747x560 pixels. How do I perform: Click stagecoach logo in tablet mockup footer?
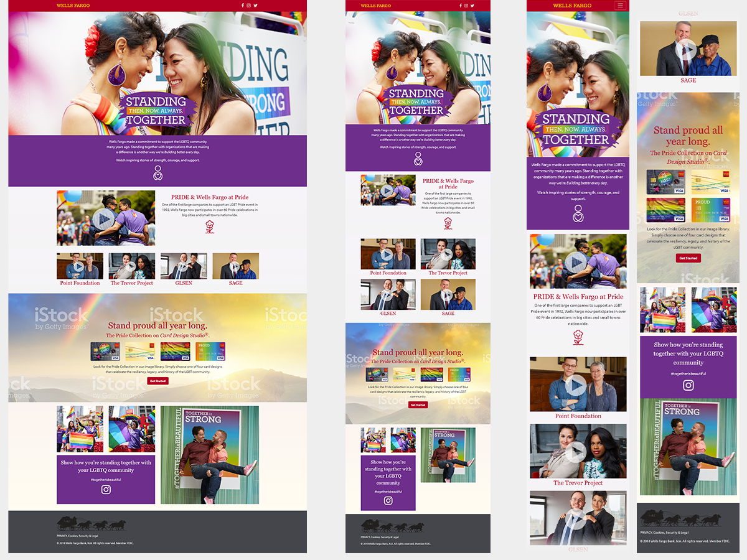(393, 526)
